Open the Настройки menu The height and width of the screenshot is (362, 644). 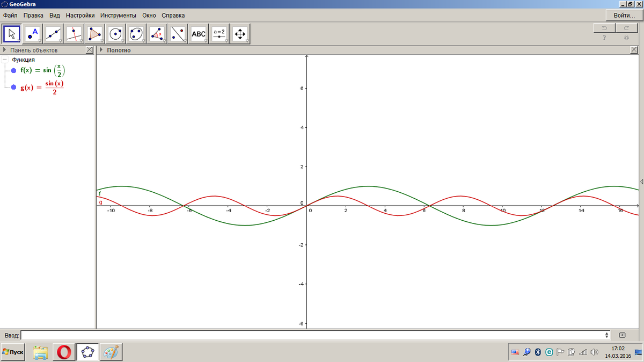tap(80, 16)
